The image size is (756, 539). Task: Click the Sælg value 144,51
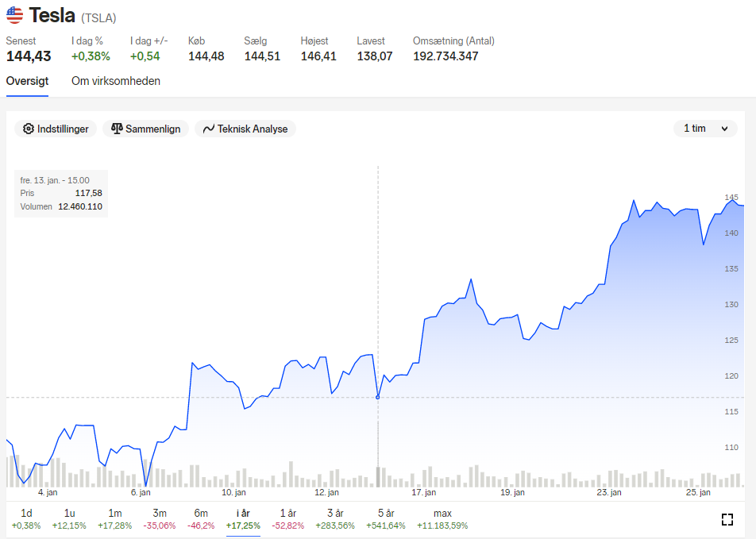[262, 56]
